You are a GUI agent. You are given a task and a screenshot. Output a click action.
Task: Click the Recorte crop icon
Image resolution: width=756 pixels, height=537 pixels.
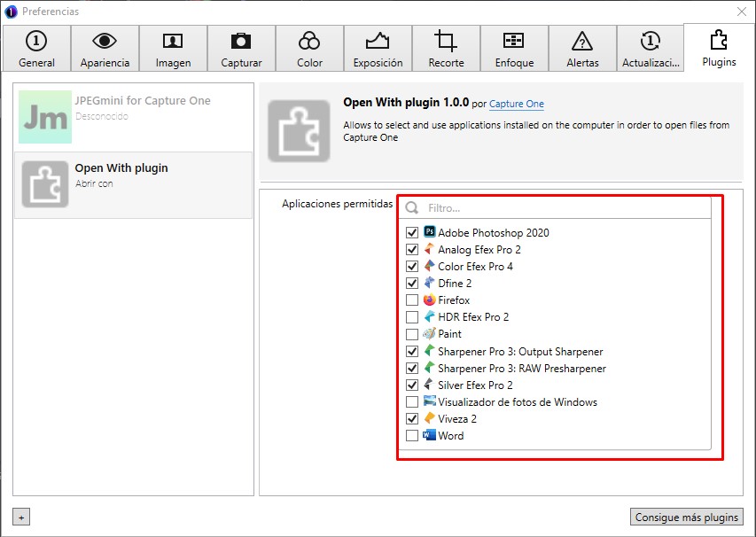[x=446, y=42]
